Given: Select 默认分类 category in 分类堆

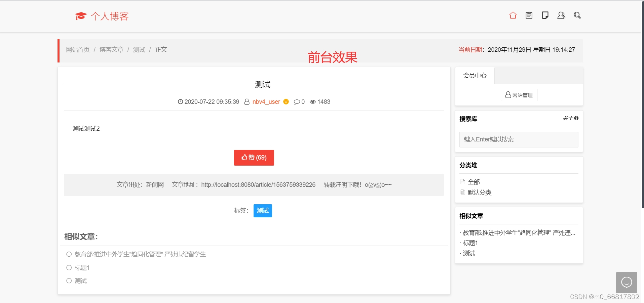Looking at the screenshot, I should coord(480,192).
